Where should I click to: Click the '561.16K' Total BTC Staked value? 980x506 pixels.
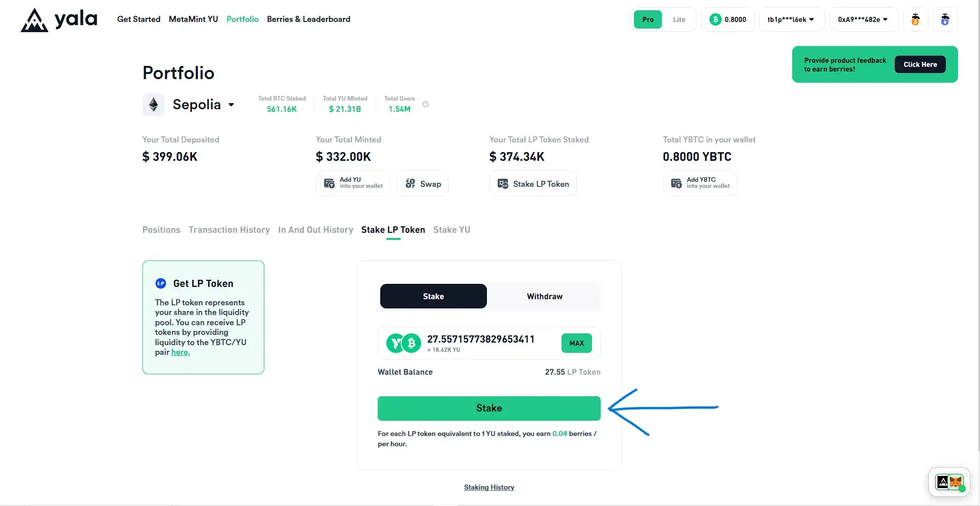click(282, 109)
